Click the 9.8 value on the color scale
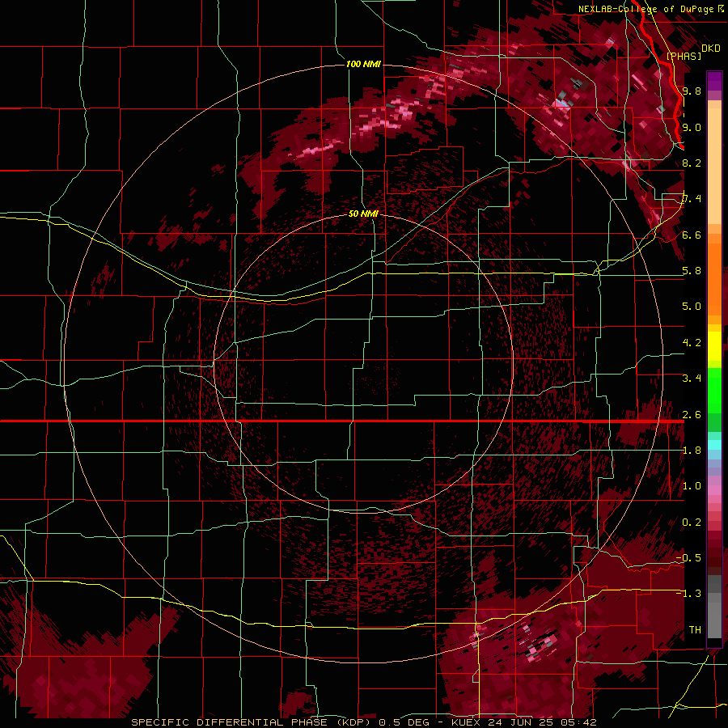The image size is (728, 728). coord(692,91)
